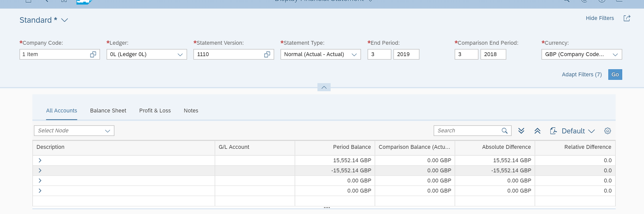
Task: Expand the row with 15,552.14 GBP period balance
Action: (x=40, y=160)
